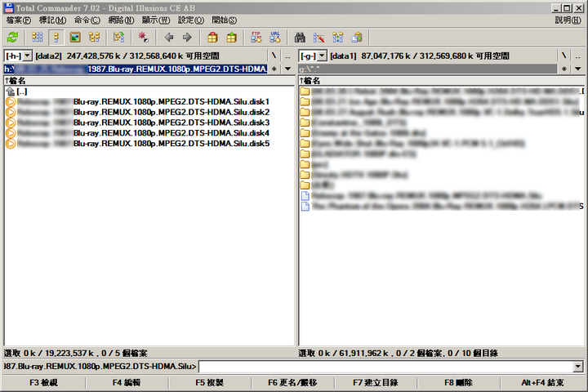The height and width of the screenshot is (392, 588).
Task: Open the FTP connect icon
Action: pos(256,37)
